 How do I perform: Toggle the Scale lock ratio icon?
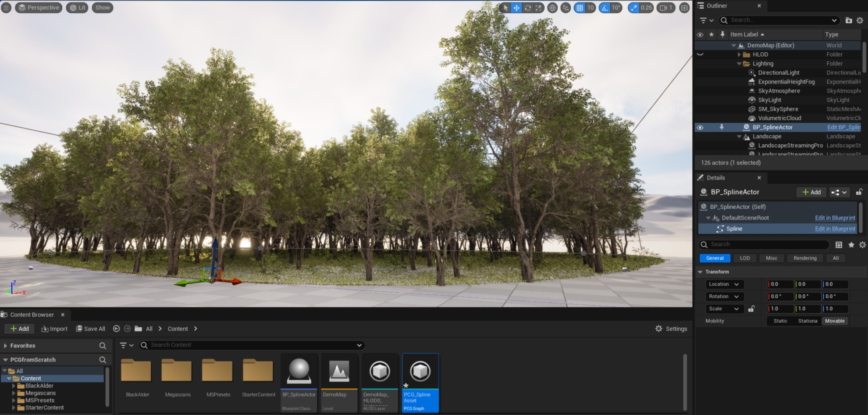tap(751, 309)
